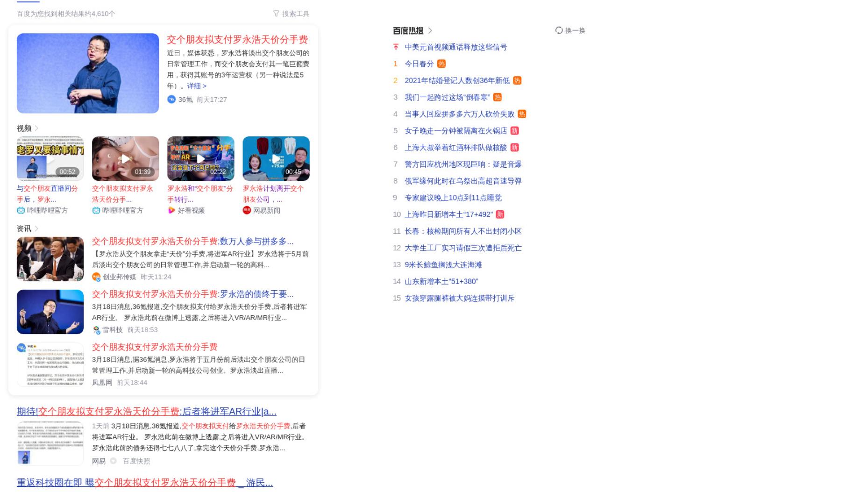Expand the 视频 section chevron
Viewport: 868px width, 492px height.
(x=36, y=128)
